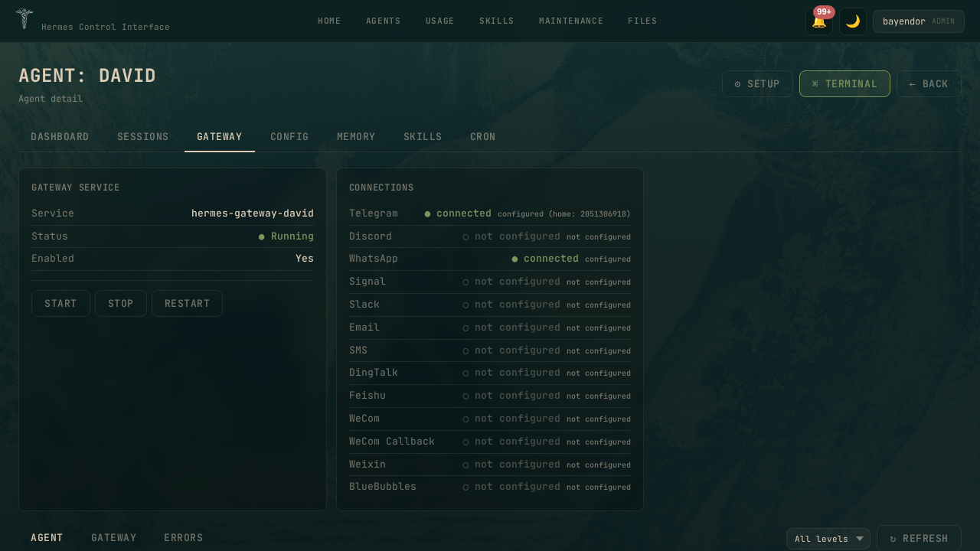980x551 pixels.
Task: Expand the All levels dropdown
Action: 828,539
